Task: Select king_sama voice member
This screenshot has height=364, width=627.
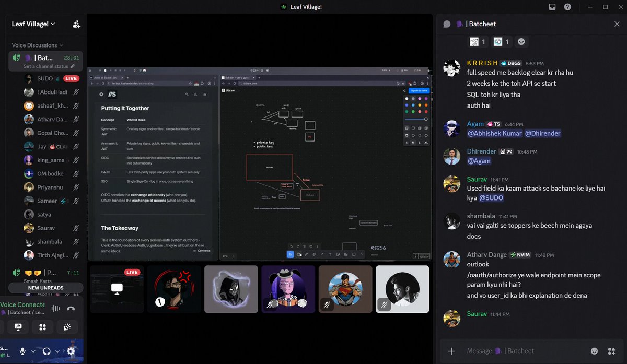Action: click(51, 160)
